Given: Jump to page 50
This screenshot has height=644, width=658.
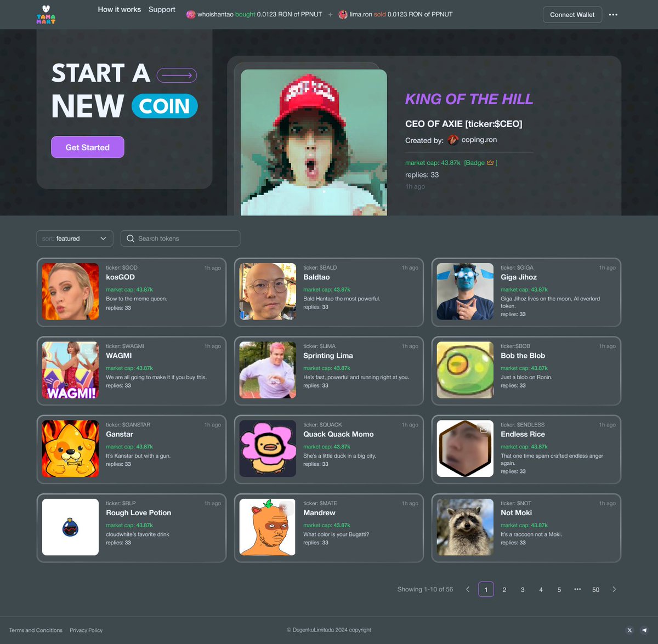Looking at the screenshot, I should pos(595,590).
